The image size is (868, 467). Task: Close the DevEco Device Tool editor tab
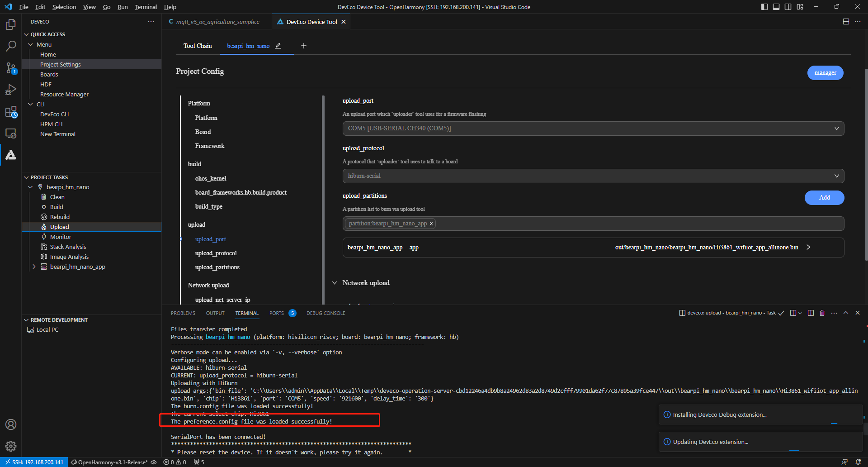(x=344, y=22)
